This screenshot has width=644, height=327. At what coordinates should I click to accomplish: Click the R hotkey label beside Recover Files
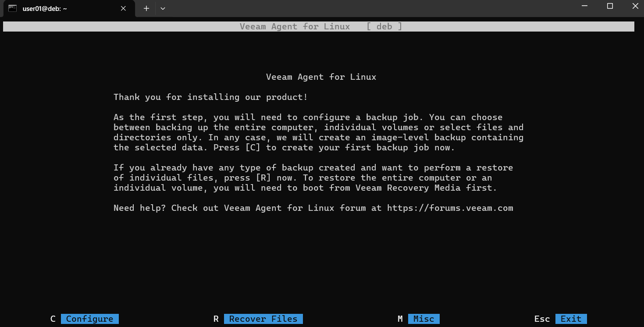(x=216, y=319)
